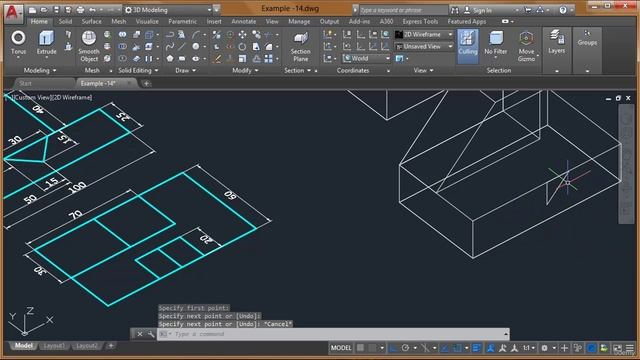Open the Visualize ribbon tab
640x360 pixels.
(147, 21)
